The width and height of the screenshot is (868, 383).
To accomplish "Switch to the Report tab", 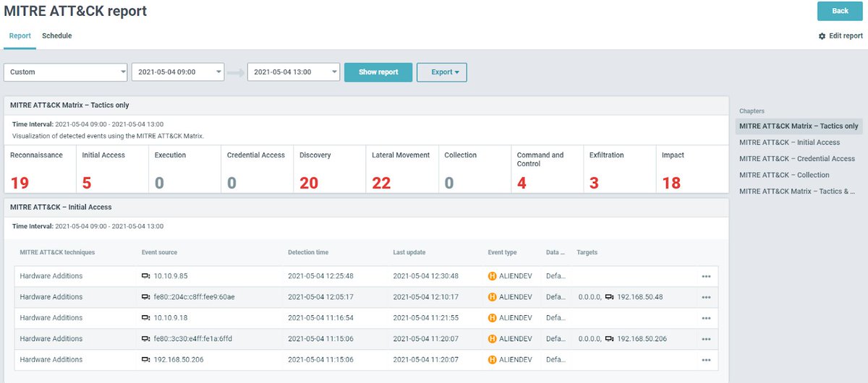I will coord(20,35).
